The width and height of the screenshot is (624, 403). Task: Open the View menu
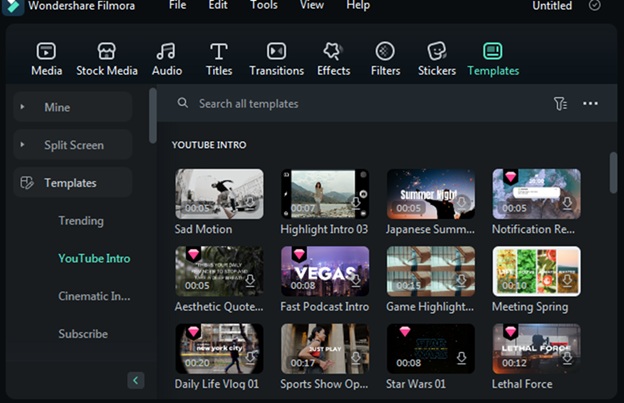tap(312, 6)
